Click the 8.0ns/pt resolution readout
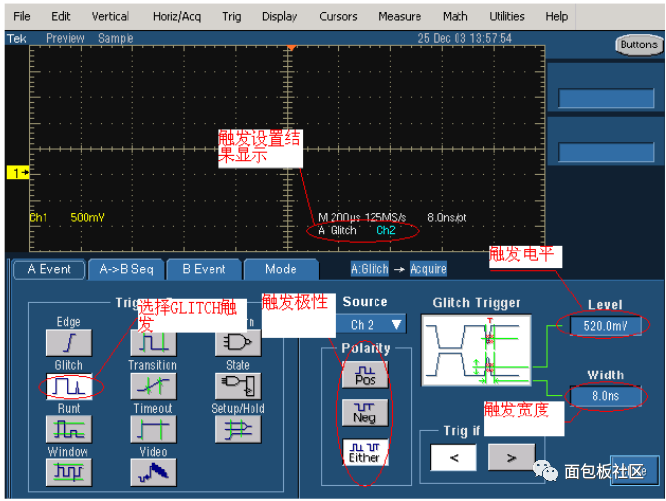This screenshot has width=666, height=501. click(446, 218)
